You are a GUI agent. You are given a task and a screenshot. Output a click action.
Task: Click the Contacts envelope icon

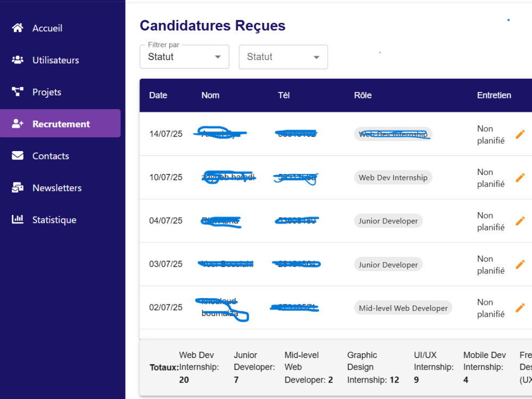tap(18, 155)
